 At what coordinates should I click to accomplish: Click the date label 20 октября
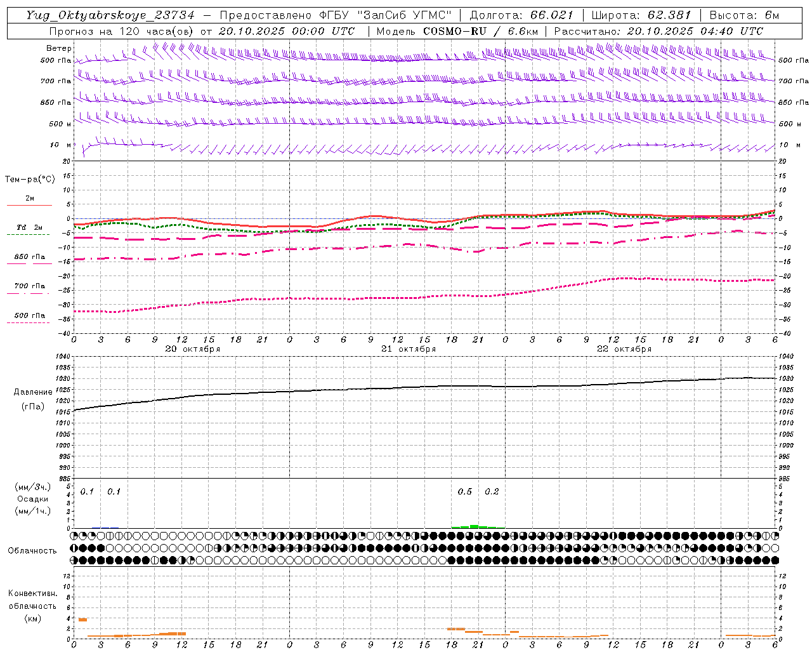coord(193,349)
